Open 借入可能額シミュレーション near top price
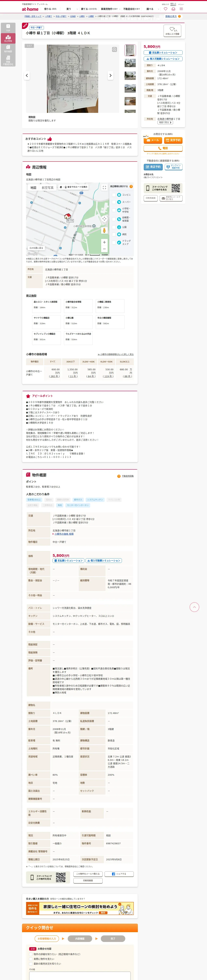 click(163, 59)
